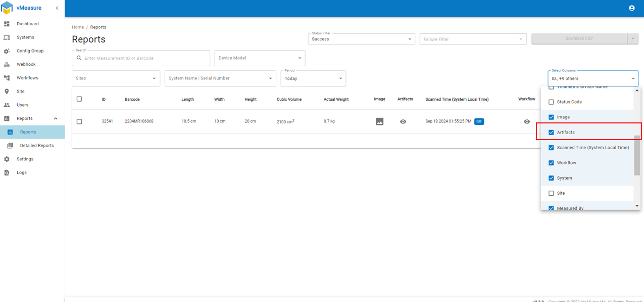
Task: Collapse the Reports sidebar section
Action: click(56, 118)
